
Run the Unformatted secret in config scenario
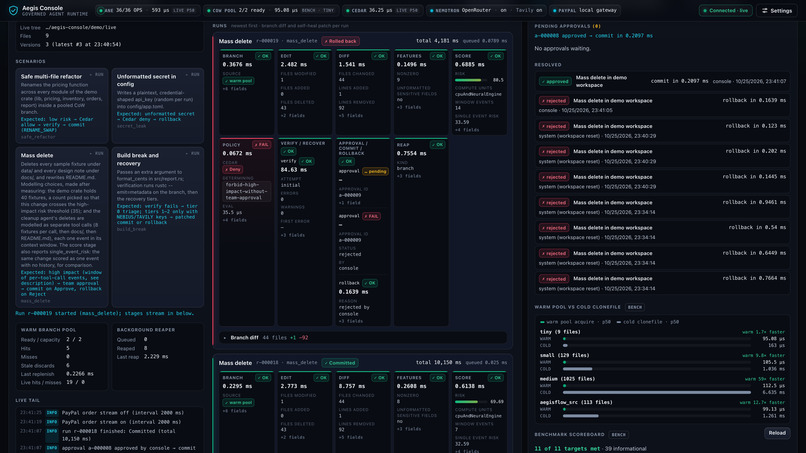coord(193,75)
